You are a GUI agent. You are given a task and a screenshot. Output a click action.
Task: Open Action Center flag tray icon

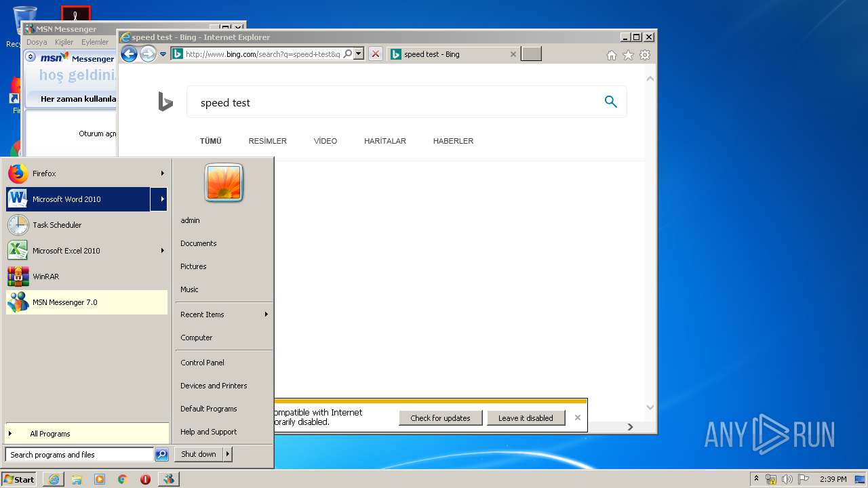804,479
